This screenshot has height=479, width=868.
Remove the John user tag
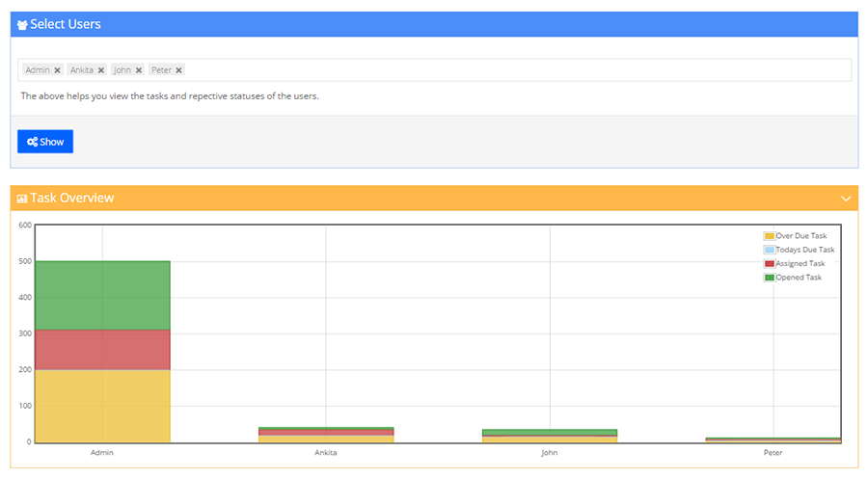pos(138,70)
